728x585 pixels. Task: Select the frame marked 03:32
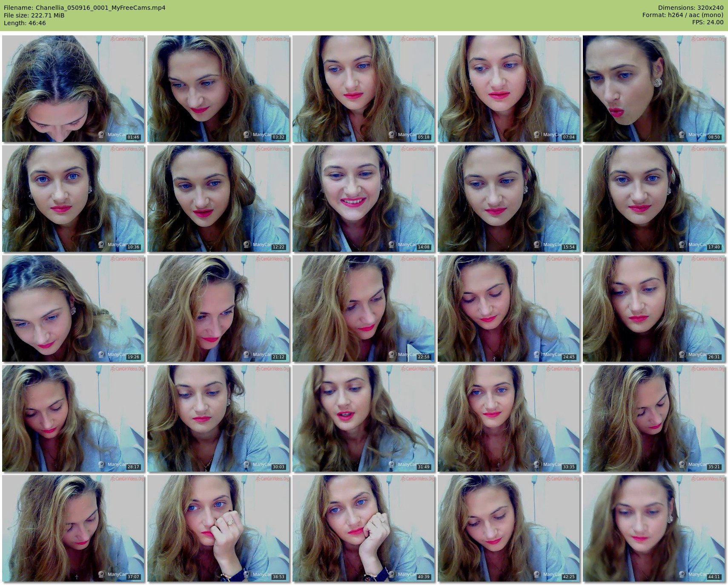pyautogui.click(x=218, y=89)
